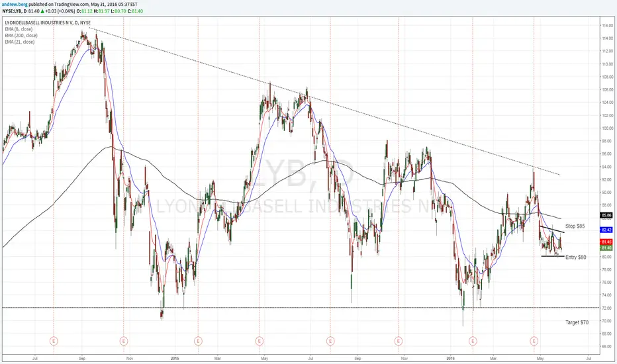Click the earnings E marker before Sep 2014
This screenshot has height=364, width=617.
pyautogui.click(x=54, y=341)
